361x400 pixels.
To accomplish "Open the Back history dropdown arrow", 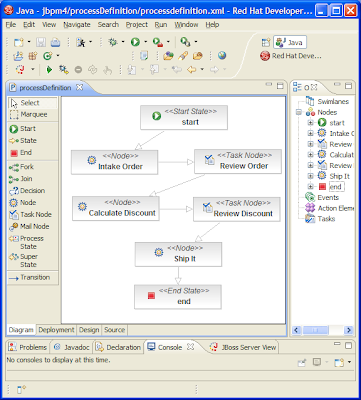I will point(202,70).
